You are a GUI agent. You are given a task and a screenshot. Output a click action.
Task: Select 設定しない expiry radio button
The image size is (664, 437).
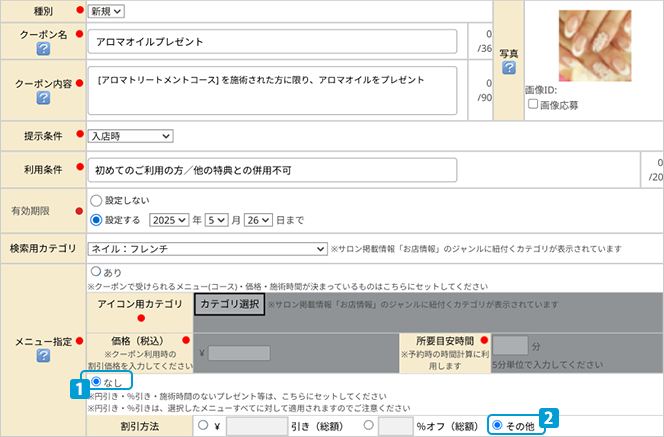tap(96, 200)
